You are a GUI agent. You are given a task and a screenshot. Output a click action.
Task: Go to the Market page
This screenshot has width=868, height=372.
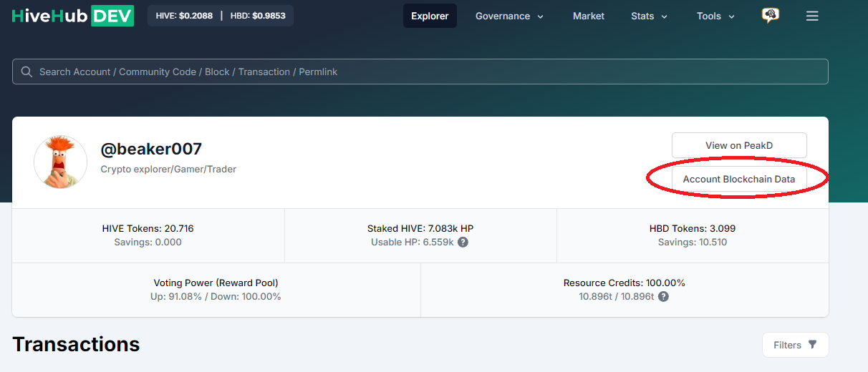[589, 16]
